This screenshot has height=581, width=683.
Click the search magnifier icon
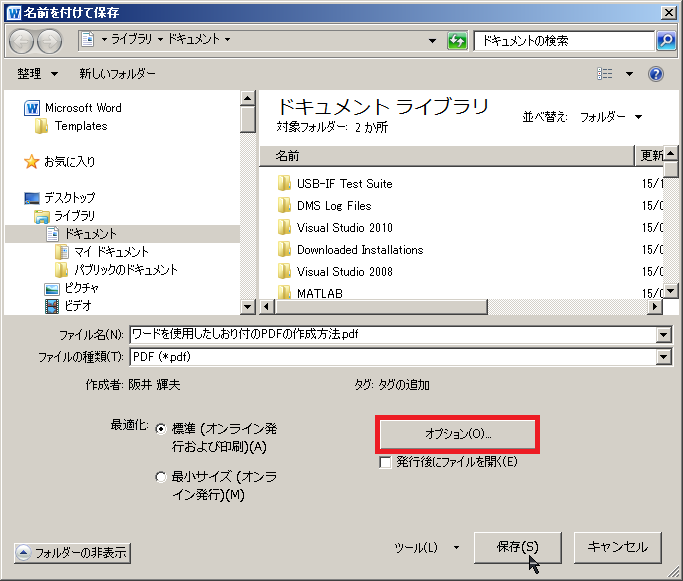coord(666,41)
